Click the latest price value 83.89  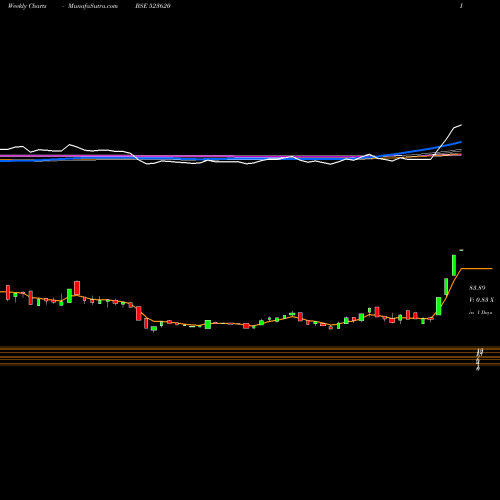[477, 288]
